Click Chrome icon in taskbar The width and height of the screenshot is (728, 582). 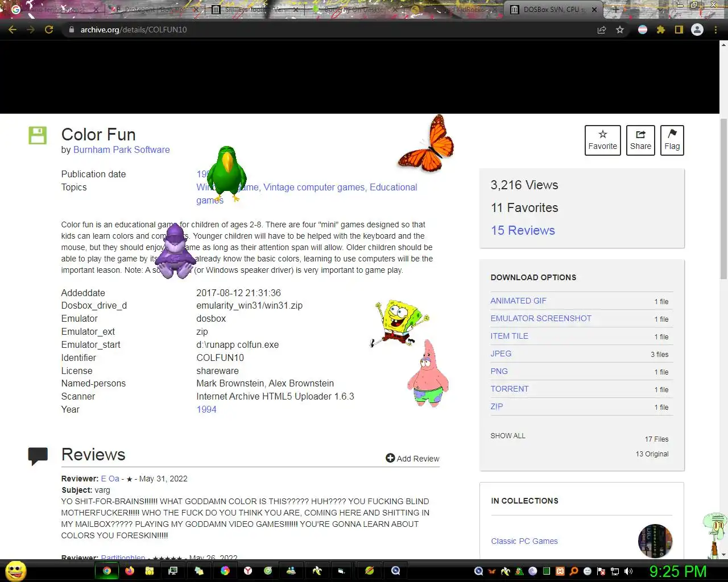pos(106,571)
